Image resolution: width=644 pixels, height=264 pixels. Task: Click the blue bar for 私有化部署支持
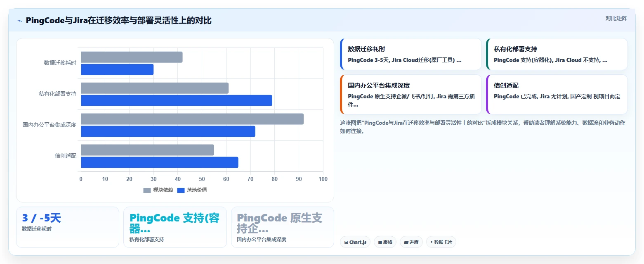177,100
